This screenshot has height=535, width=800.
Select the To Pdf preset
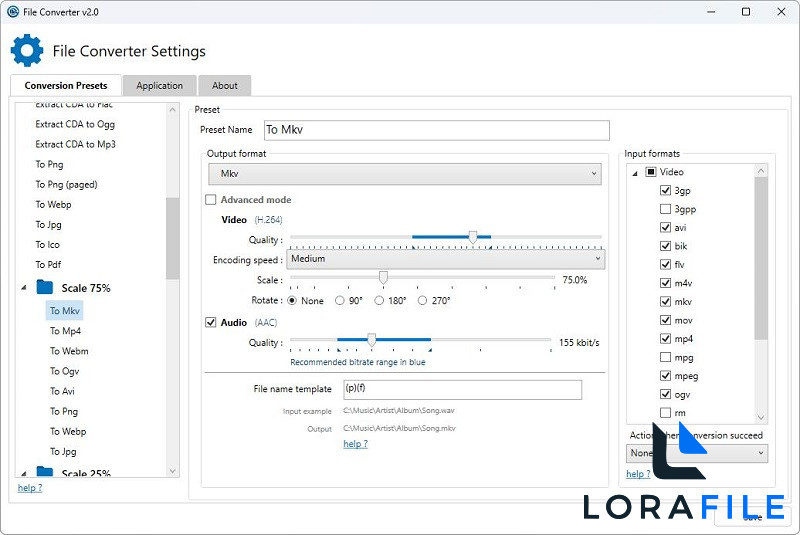pos(48,265)
